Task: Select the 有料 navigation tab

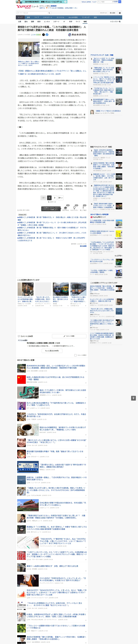Action: [95, 17]
